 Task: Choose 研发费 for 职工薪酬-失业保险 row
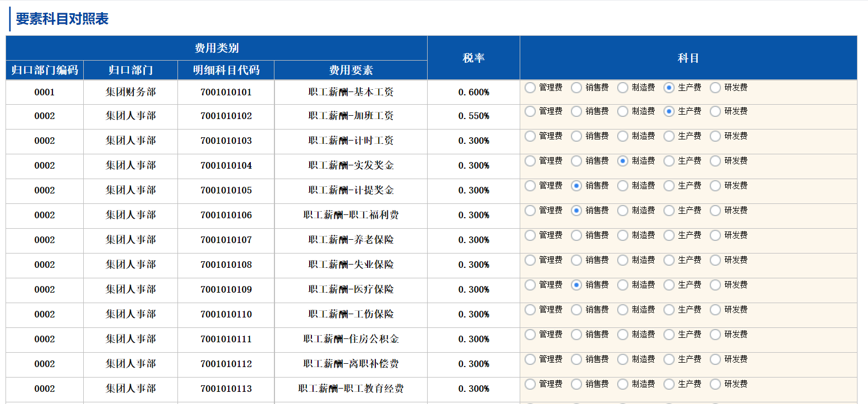point(715,260)
